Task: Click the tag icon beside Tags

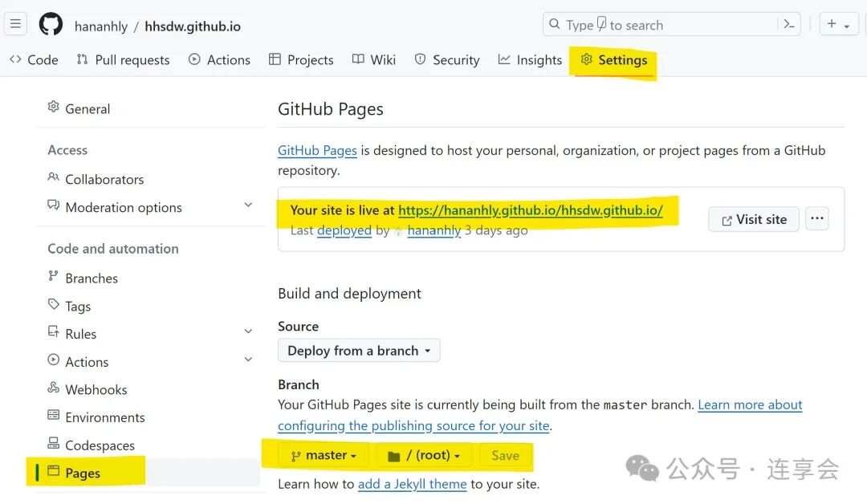Action: pyautogui.click(x=53, y=304)
